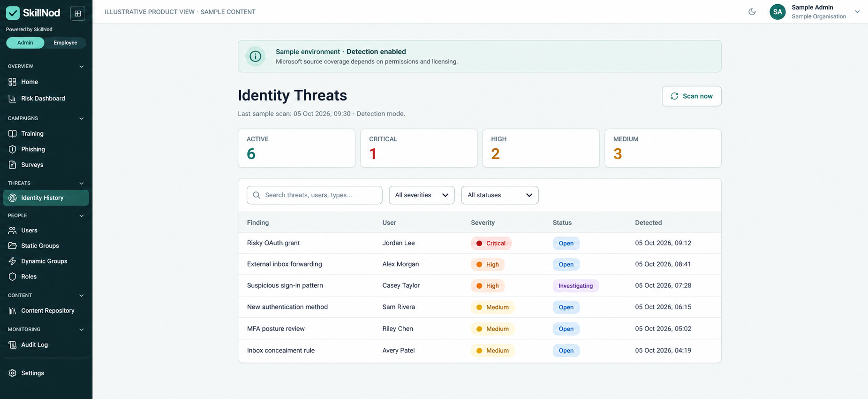
Task: Collapse the Content section chevron
Action: [x=82, y=296]
